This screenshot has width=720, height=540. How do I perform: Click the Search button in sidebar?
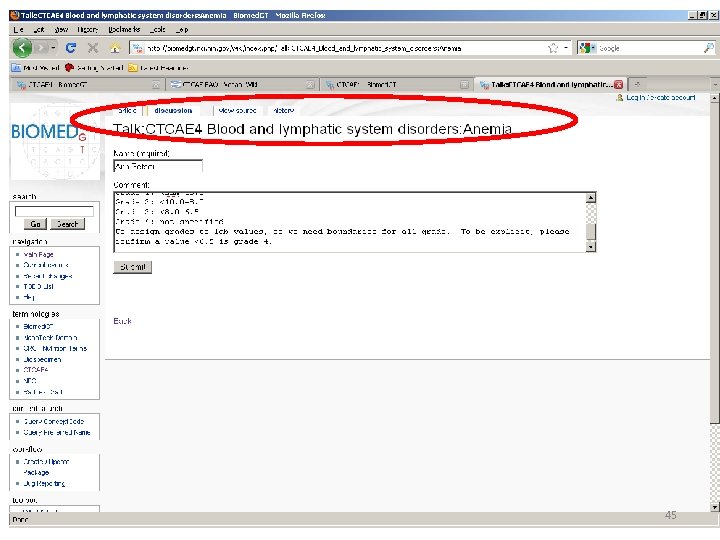[68, 224]
